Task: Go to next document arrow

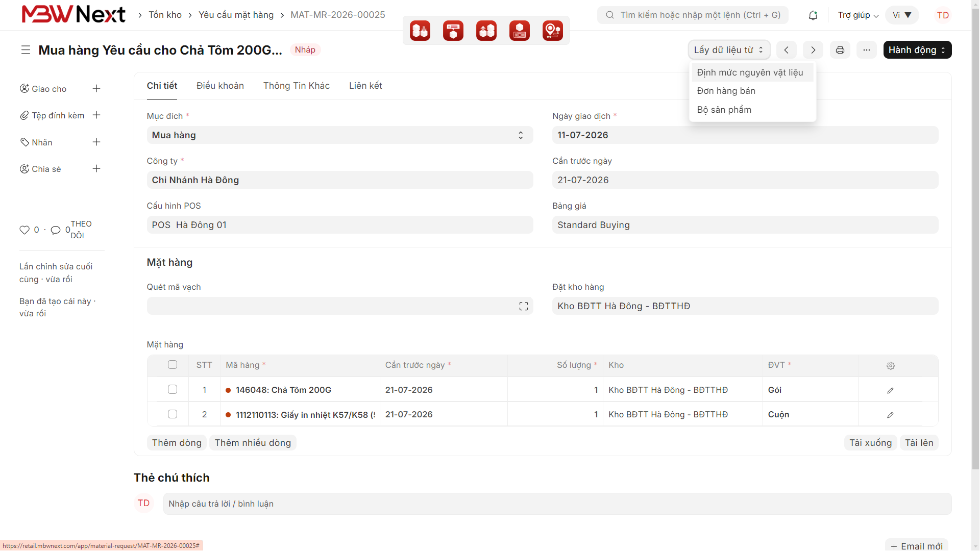Action: (813, 50)
